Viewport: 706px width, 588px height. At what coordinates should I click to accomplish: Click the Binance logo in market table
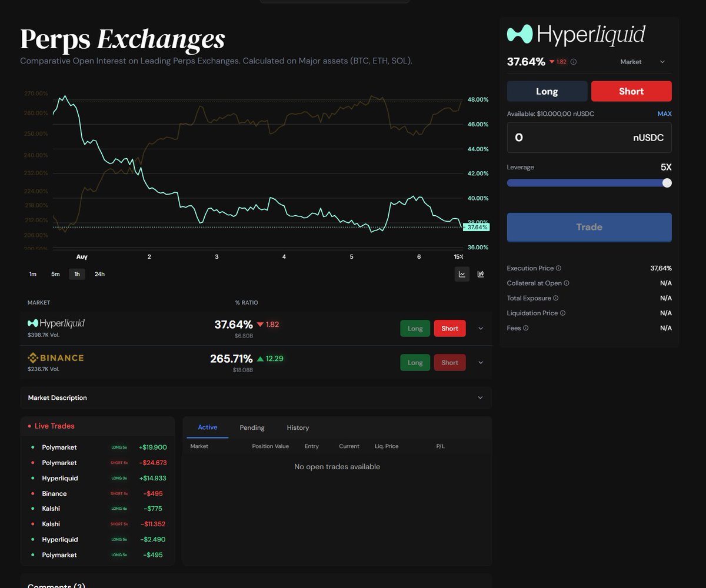pyautogui.click(x=56, y=358)
